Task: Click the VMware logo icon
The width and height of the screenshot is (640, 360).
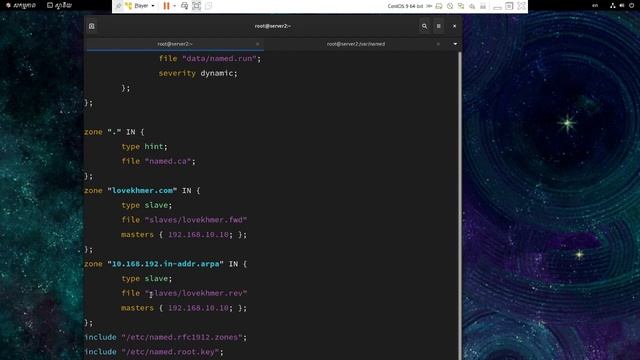Action: 129,6
